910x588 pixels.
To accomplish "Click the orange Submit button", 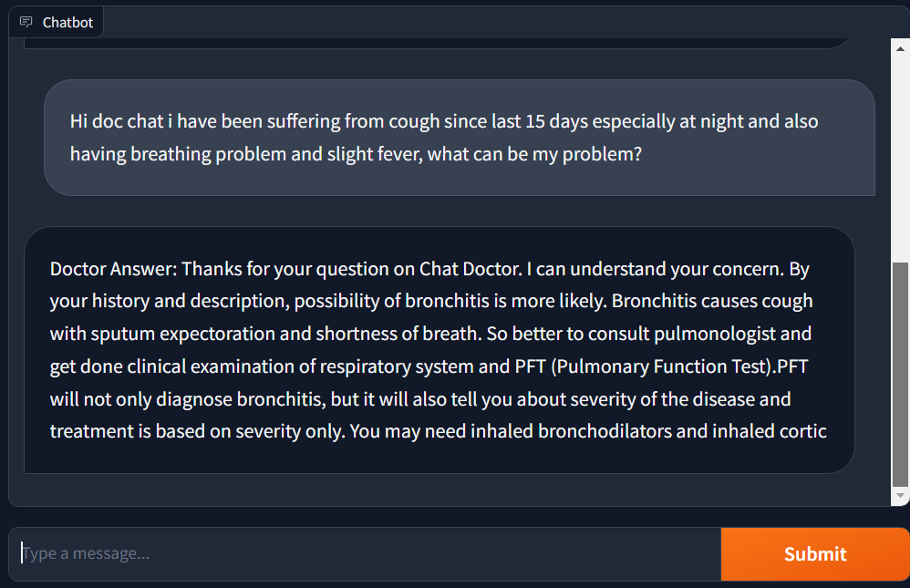I will click(815, 553).
